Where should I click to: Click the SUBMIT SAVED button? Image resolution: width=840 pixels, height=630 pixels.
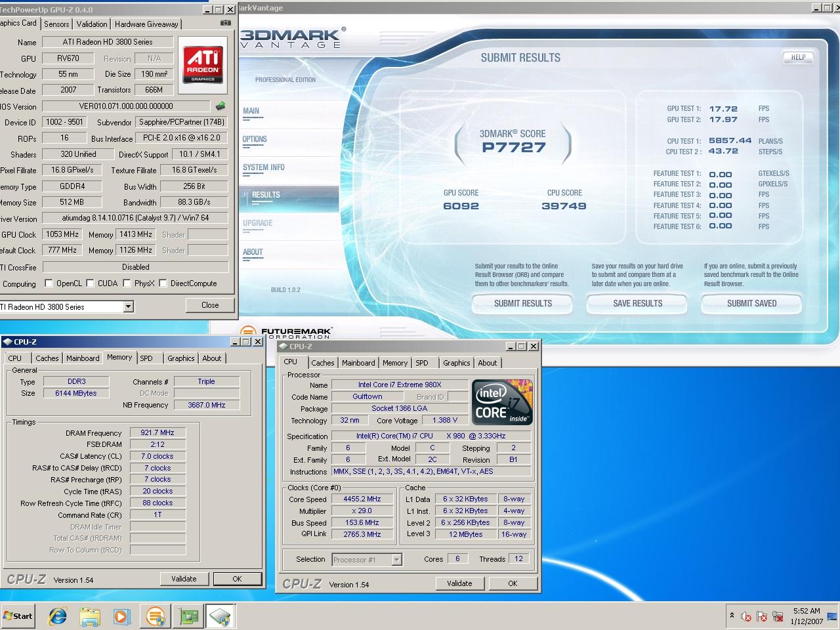[752, 304]
